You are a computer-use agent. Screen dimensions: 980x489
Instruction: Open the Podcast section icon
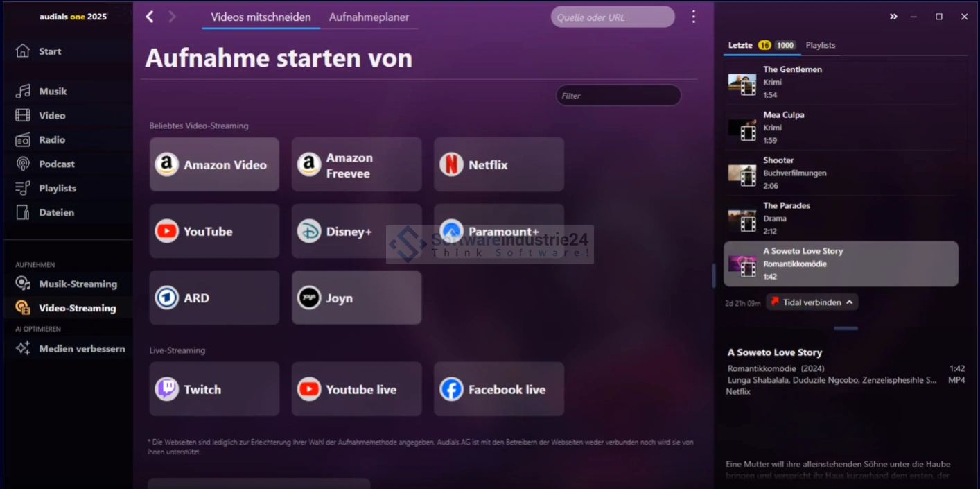pyautogui.click(x=23, y=164)
